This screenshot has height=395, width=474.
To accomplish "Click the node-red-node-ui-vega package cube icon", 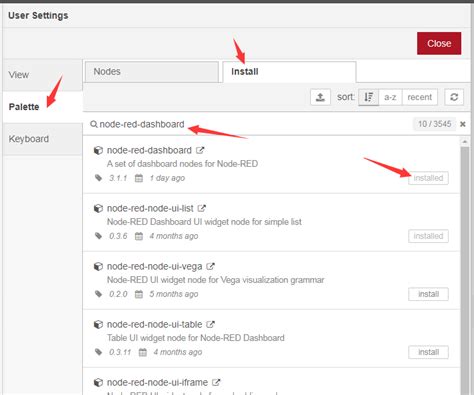I will pos(98,266).
